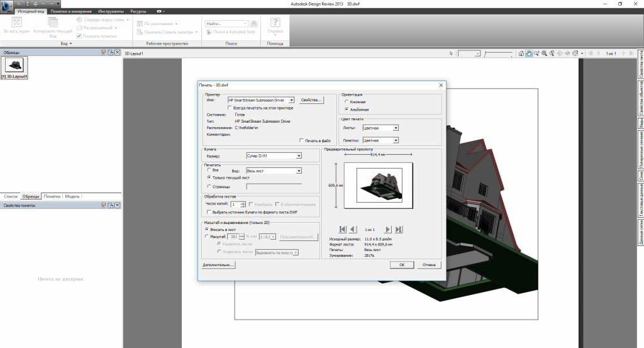Viewport: 644px width, 348px height.
Task: Expand the Вид ribbon panel arrow
Action: tap(70, 43)
